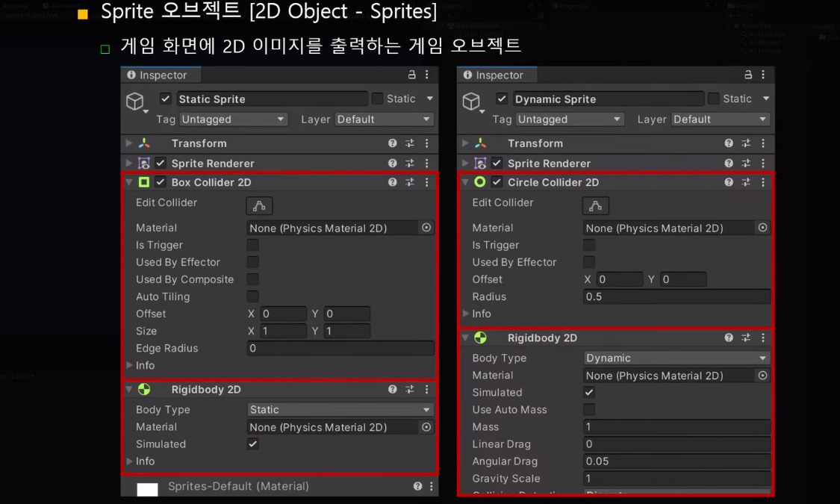Open help for Static Sprite Transform

point(392,143)
